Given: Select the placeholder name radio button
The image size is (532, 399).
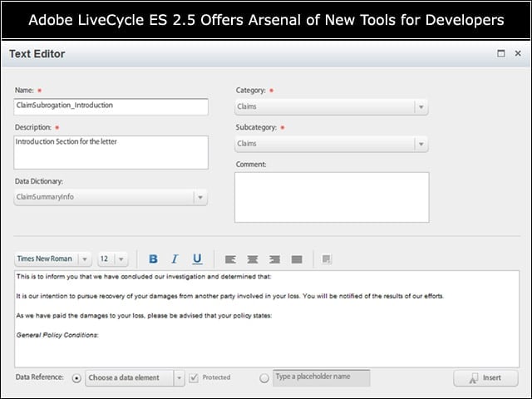Looking at the screenshot, I should 264,378.
